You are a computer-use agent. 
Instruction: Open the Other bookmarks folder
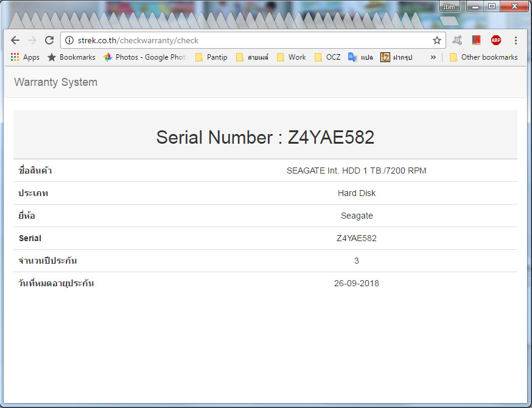click(483, 57)
